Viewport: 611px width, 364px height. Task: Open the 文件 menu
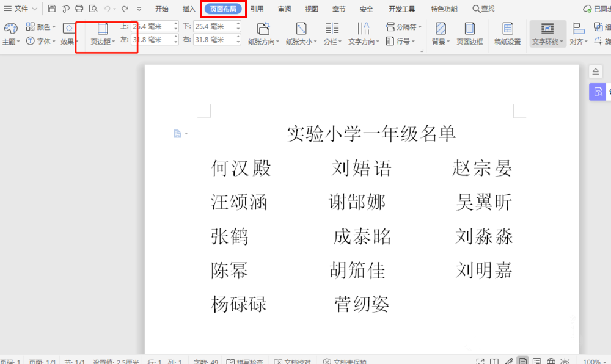click(x=21, y=9)
